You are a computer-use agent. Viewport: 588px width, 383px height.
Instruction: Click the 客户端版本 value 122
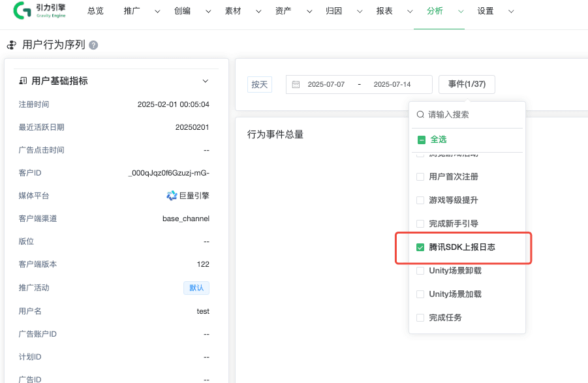[203, 265]
